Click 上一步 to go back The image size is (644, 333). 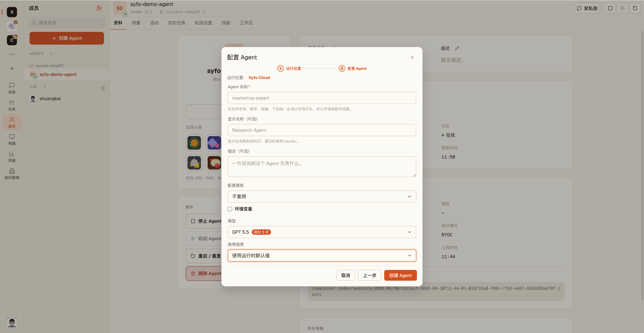point(369,275)
